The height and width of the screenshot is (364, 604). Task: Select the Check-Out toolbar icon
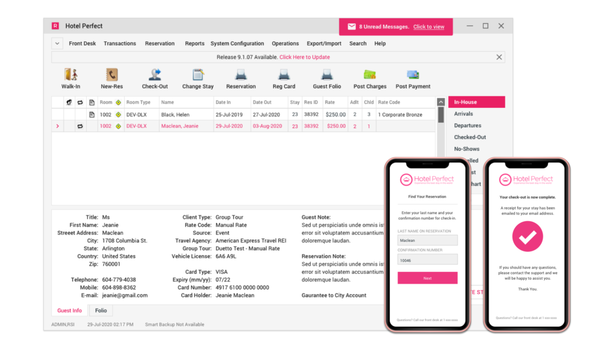(x=155, y=75)
